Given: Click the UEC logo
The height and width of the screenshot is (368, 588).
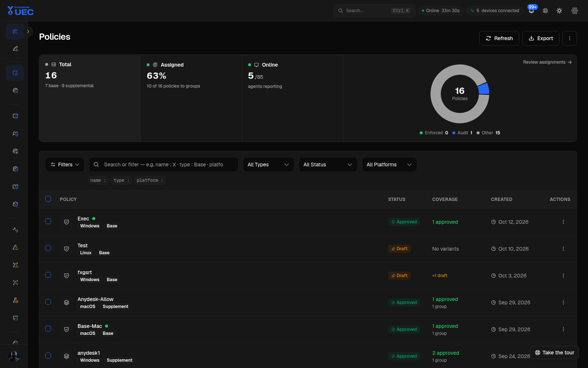Looking at the screenshot, I should pyautogui.click(x=21, y=11).
